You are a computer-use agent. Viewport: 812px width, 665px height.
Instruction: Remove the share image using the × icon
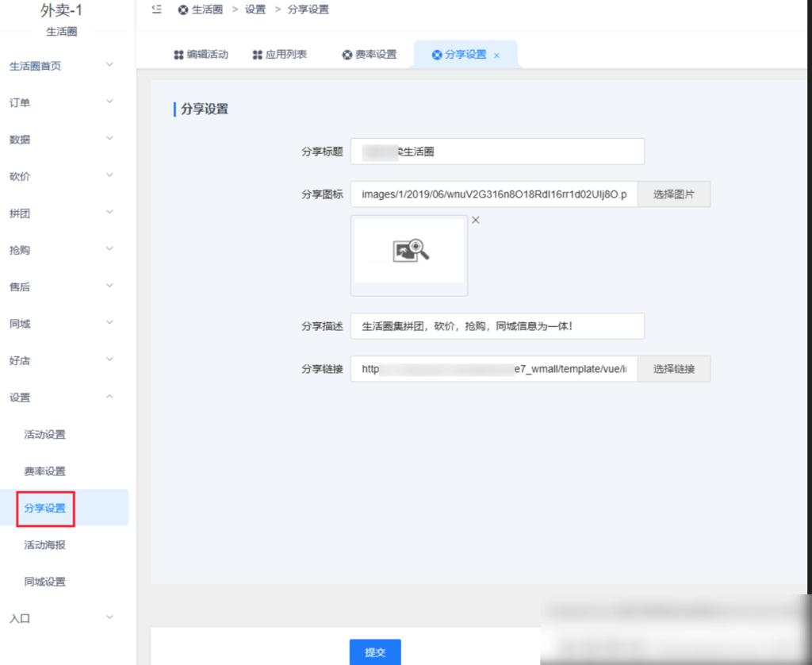pyautogui.click(x=475, y=220)
